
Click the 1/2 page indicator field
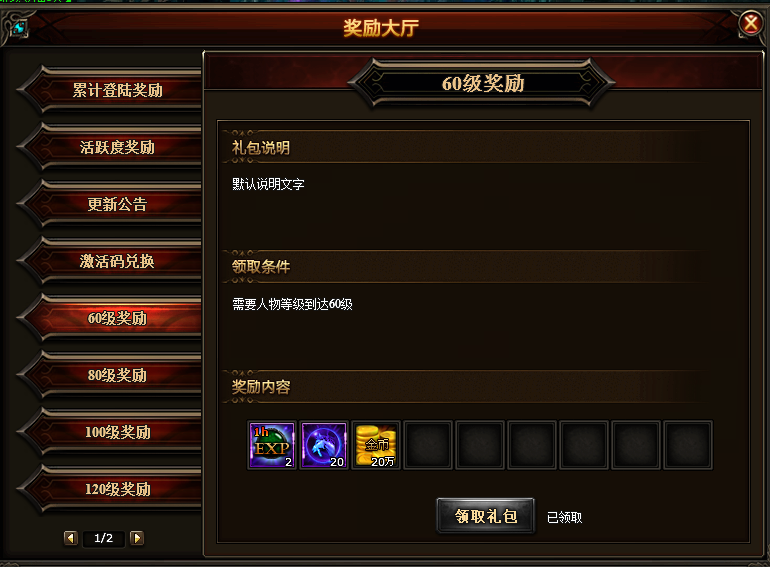104,538
